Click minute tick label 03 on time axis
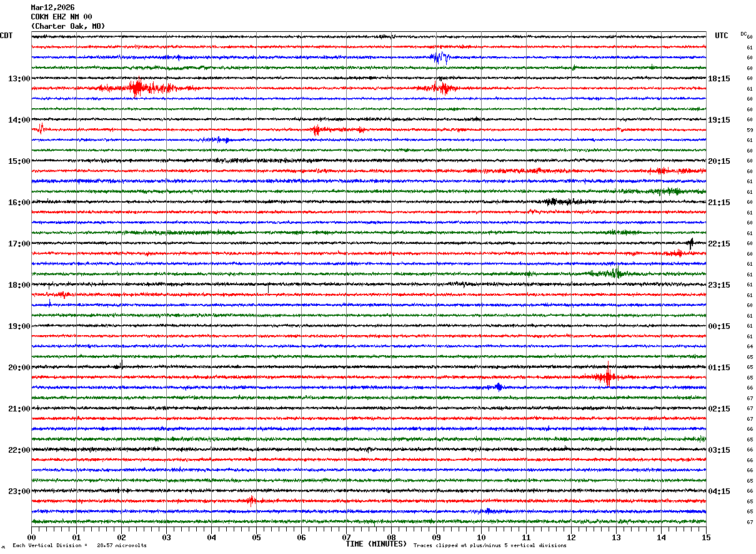The image size is (756, 554). [166, 537]
